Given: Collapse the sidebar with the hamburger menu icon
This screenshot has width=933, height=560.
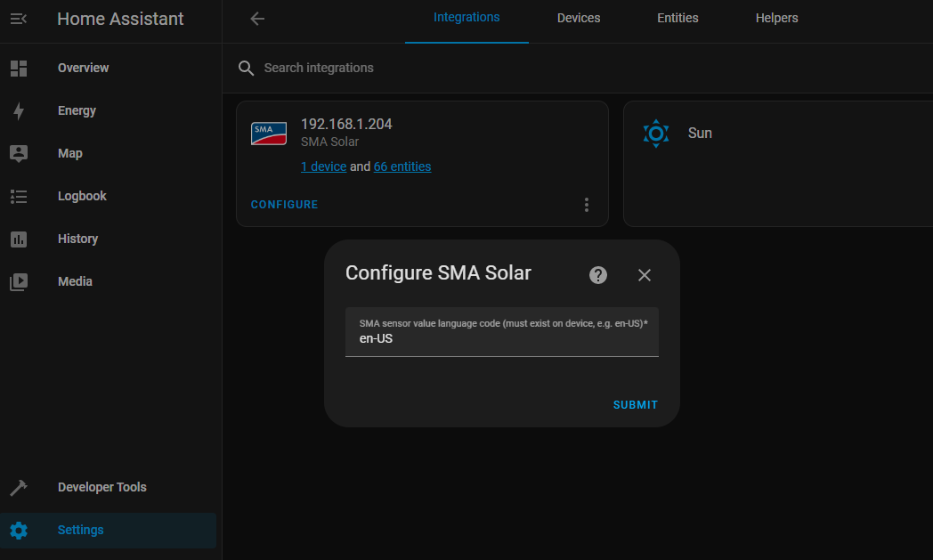Looking at the screenshot, I should coord(19,19).
